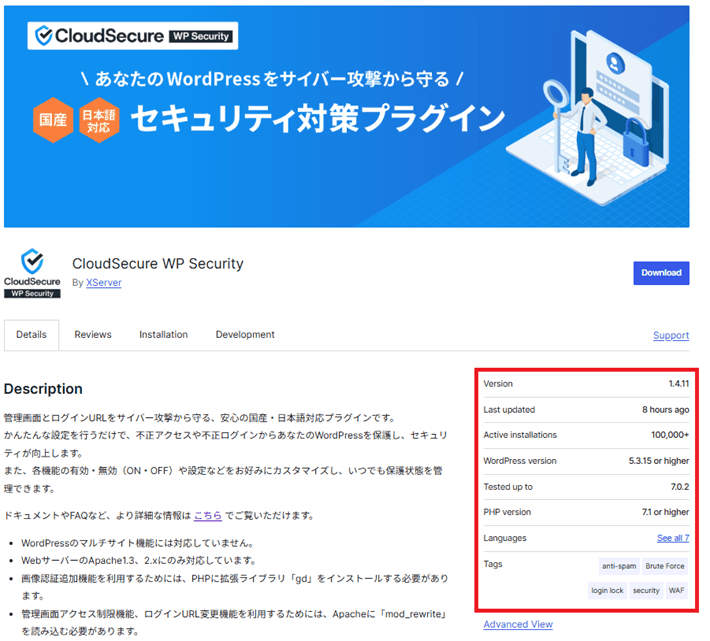Image resolution: width=710 pixels, height=641 pixels.
Task: Click the Download button
Action: pos(661,273)
